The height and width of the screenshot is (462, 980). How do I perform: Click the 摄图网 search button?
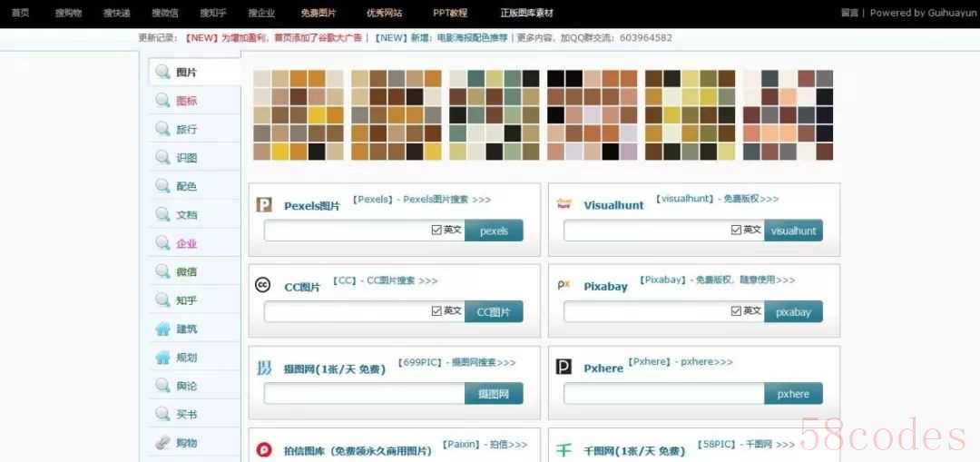pos(494,393)
